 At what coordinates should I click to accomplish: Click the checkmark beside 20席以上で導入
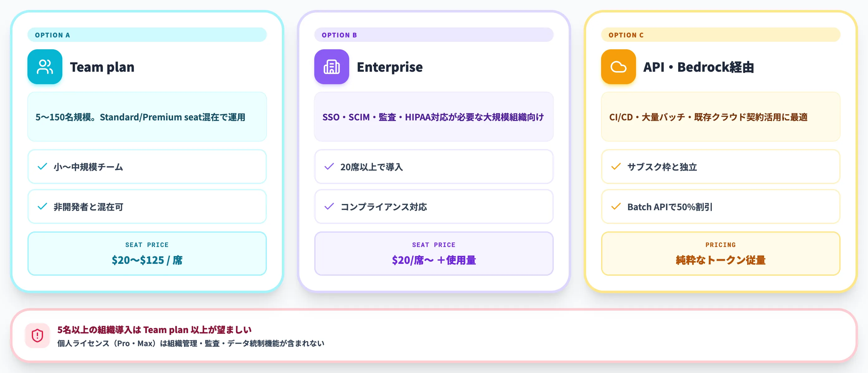click(329, 167)
